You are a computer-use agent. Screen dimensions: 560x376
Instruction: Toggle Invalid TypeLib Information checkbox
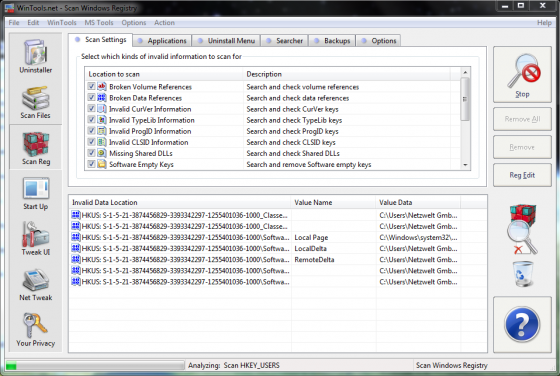tap(91, 120)
